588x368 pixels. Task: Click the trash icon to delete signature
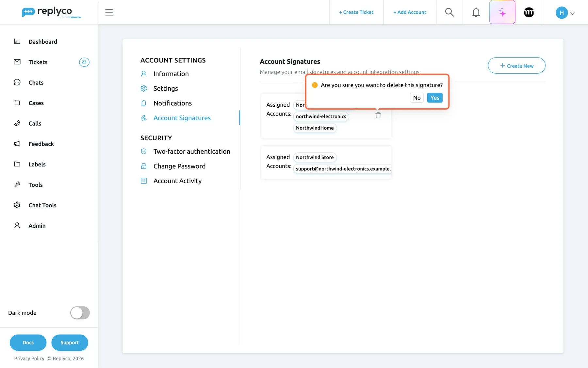point(378,115)
